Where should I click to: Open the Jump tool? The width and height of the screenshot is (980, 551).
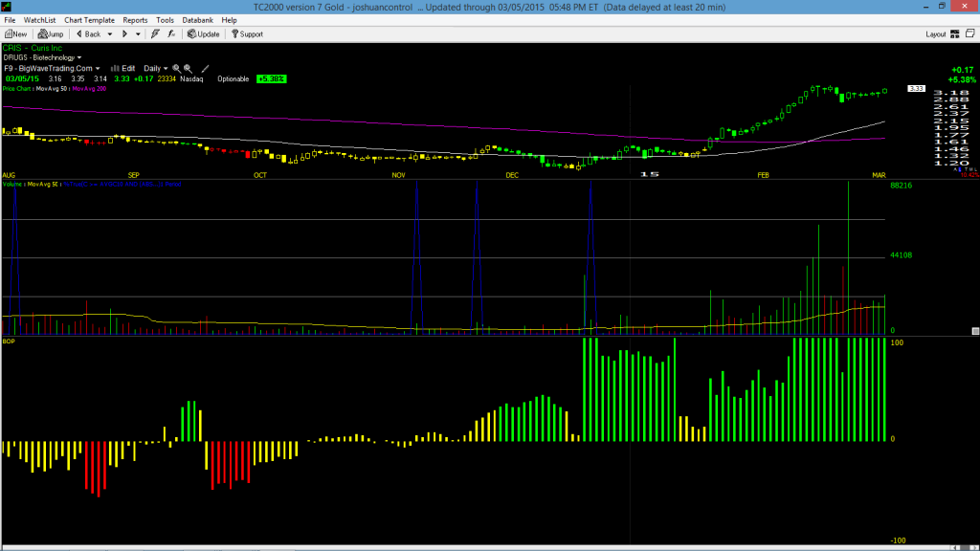click(x=51, y=34)
